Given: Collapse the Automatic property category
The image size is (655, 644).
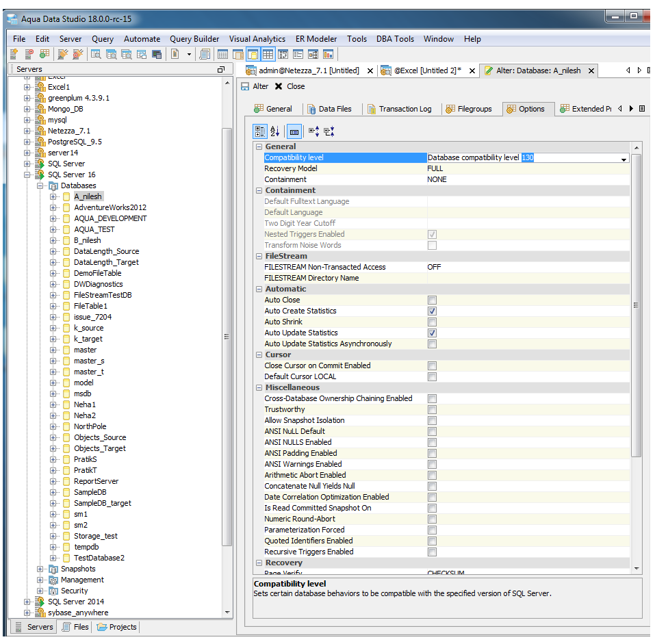Looking at the screenshot, I should (259, 289).
